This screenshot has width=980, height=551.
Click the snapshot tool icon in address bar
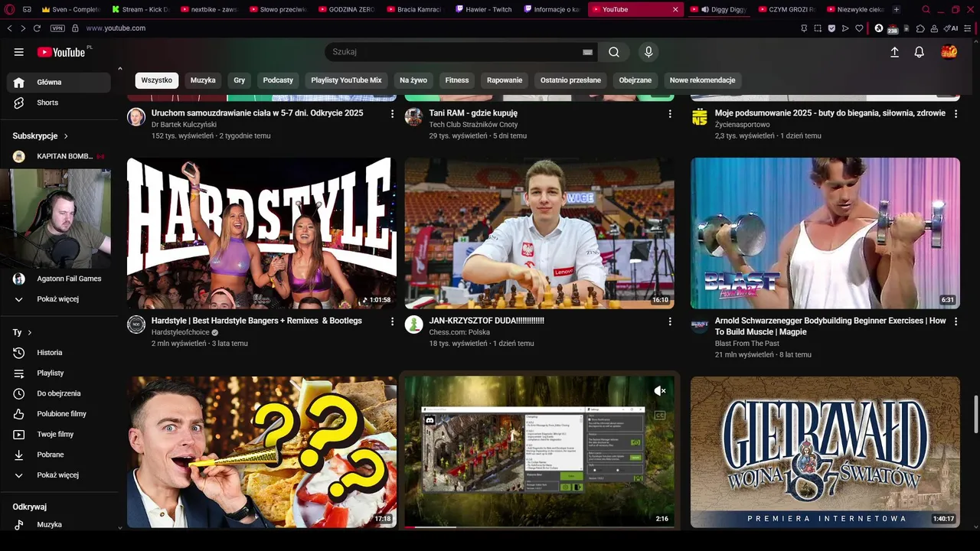[818, 28]
